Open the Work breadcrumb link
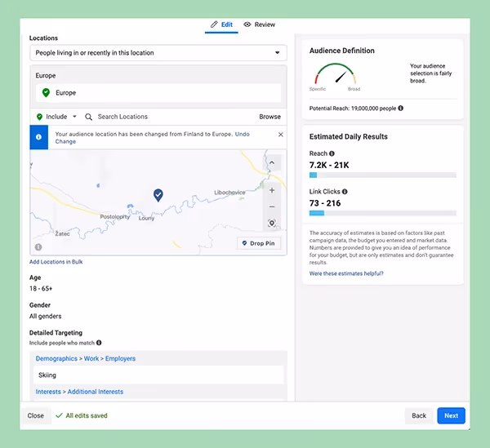Viewport: 490px width, 448px height. (x=91, y=358)
